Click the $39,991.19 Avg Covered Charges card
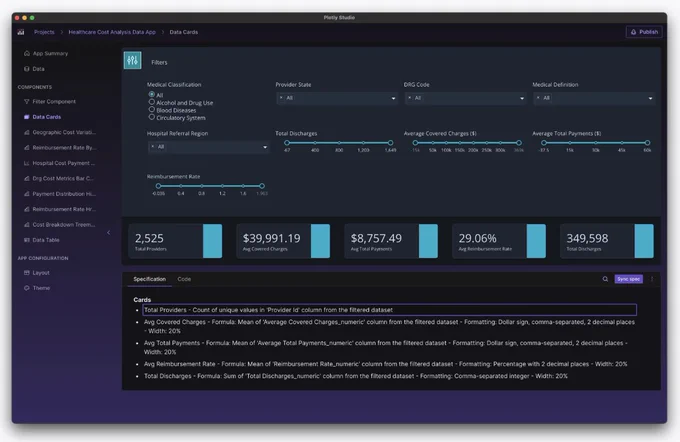Viewport: 680px width, 442px height. pyautogui.click(x=283, y=241)
